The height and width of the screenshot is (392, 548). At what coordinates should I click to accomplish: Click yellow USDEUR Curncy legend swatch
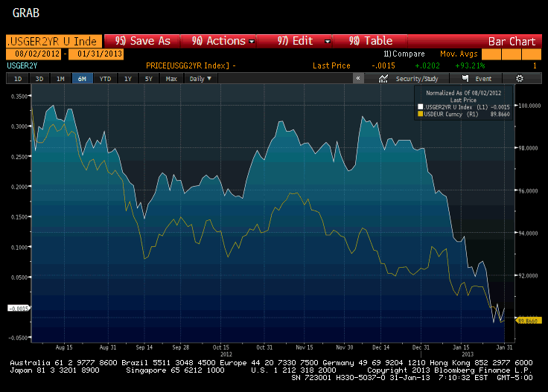(421, 114)
